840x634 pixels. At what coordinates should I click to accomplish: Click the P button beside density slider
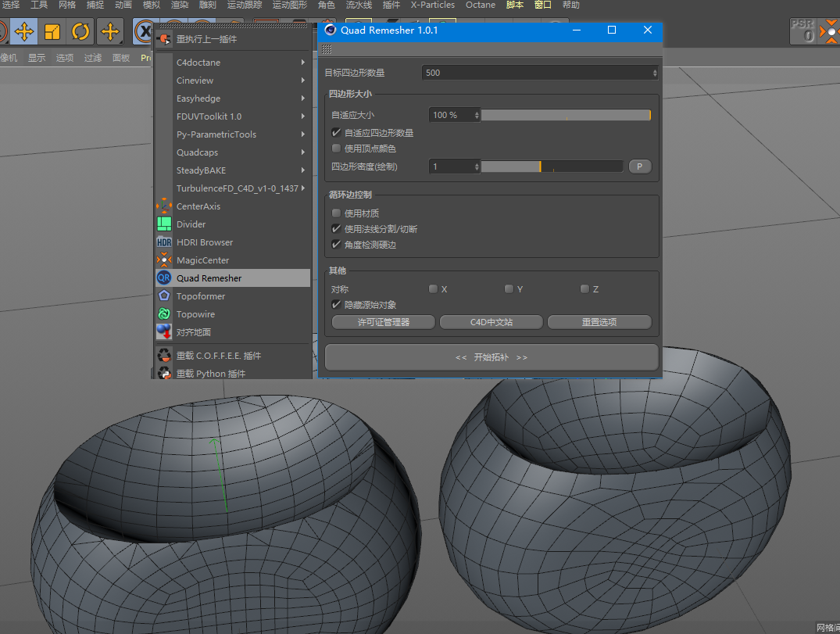pyautogui.click(x=640, y=167)
